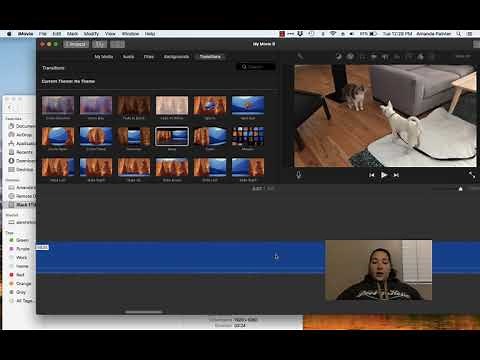Open the Modify menu
Viewport: 480px width, 360px height.
click(91, 34)
